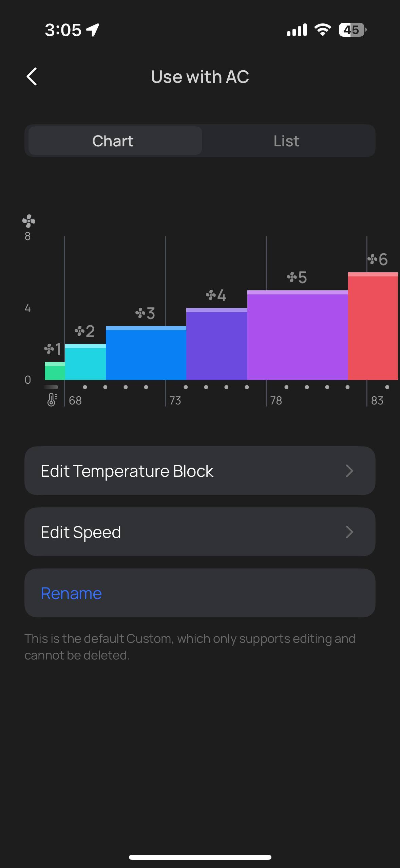Open Edit Temperature Block via chevron
400x868 pixels.
[349, 471]
